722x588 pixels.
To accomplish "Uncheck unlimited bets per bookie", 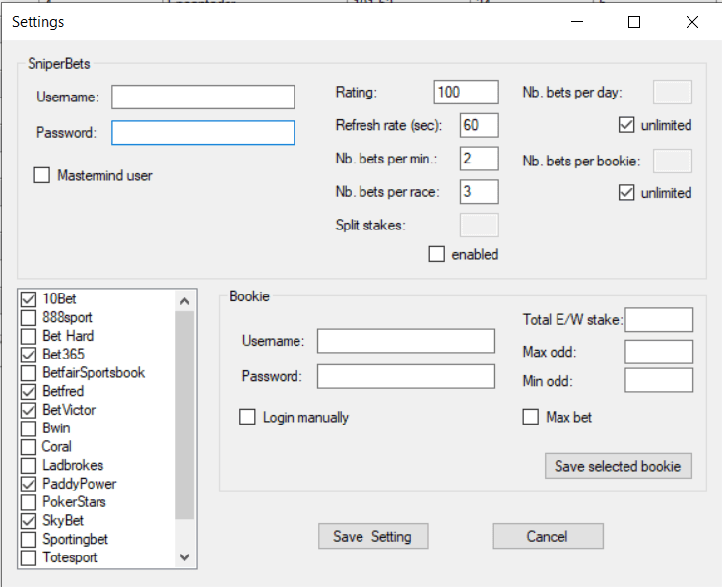I will (625, 193).
